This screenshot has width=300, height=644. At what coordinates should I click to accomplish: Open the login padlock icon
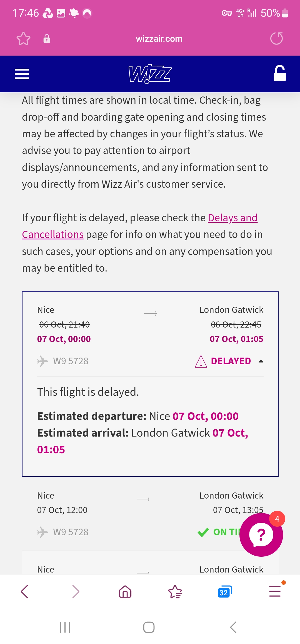[280, 73]
